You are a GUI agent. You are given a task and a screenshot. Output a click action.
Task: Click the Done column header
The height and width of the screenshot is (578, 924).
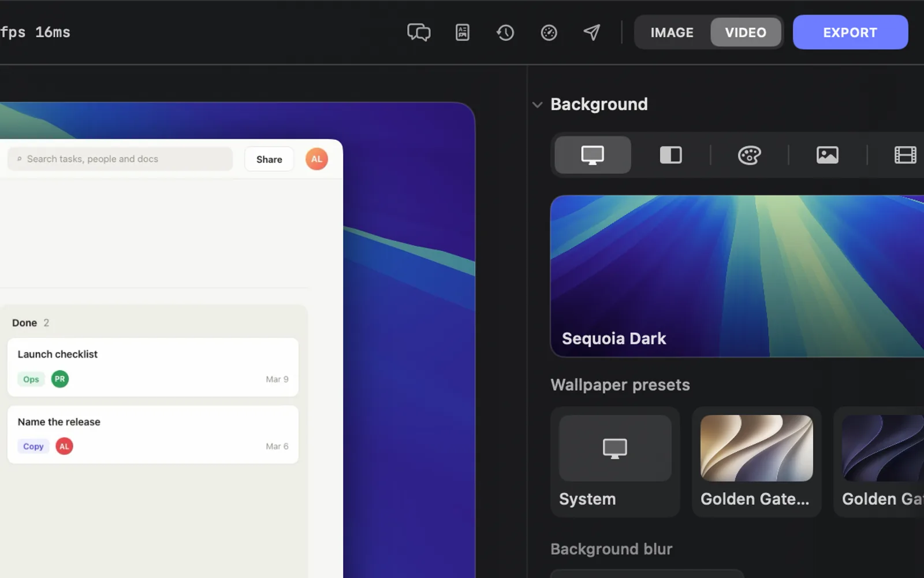coord(31,323)
